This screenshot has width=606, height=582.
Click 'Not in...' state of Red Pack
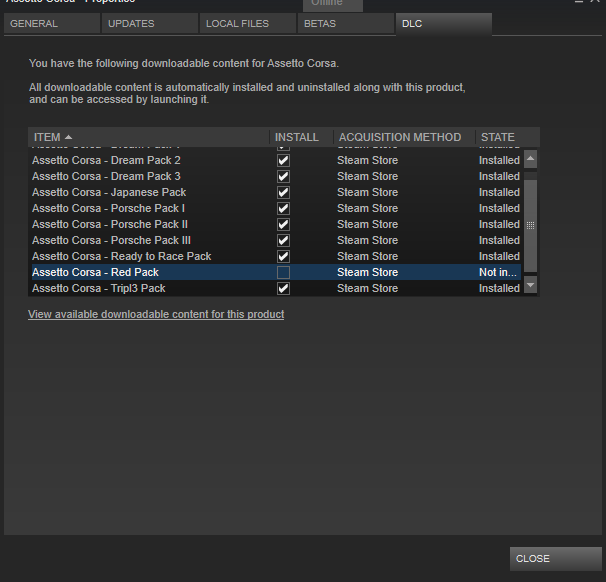click(x=498, y=272)
